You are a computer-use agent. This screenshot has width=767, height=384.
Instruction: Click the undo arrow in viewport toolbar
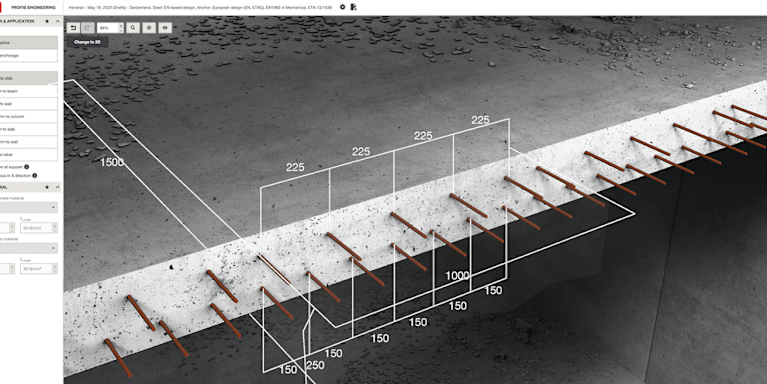pyautogui.click(x=73, y=28)
